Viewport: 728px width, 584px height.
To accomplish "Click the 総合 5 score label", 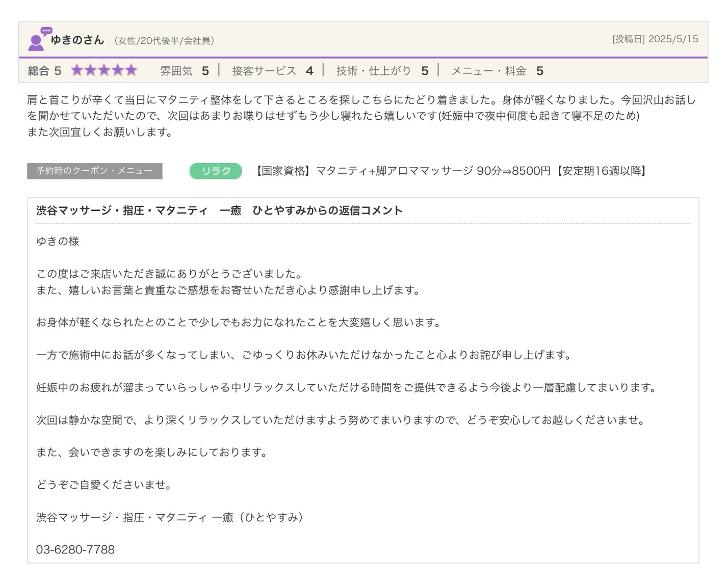I will click(x=44, y=71).
